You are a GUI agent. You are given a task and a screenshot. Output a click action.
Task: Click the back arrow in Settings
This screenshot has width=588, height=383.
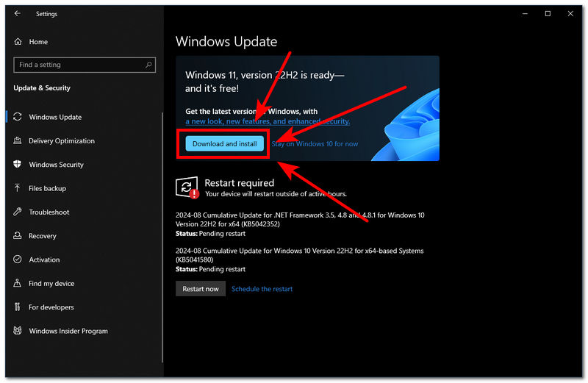point(17,13)
